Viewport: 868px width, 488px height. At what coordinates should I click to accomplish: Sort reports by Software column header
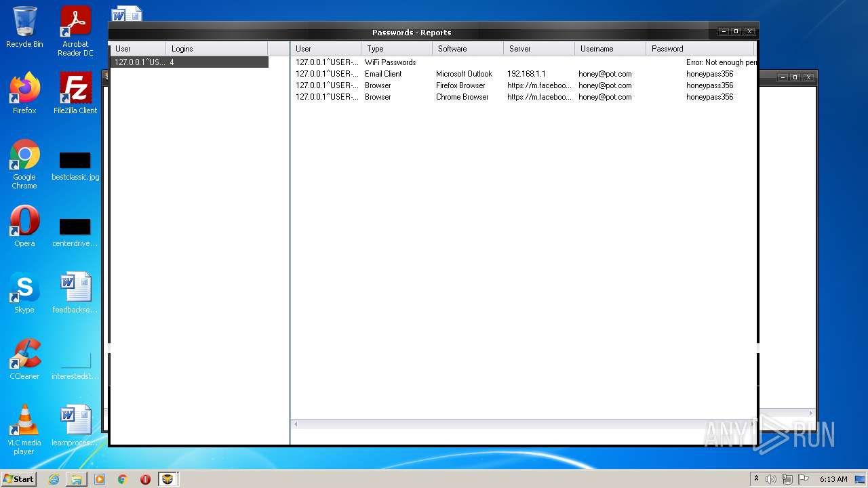click(468, 49)
